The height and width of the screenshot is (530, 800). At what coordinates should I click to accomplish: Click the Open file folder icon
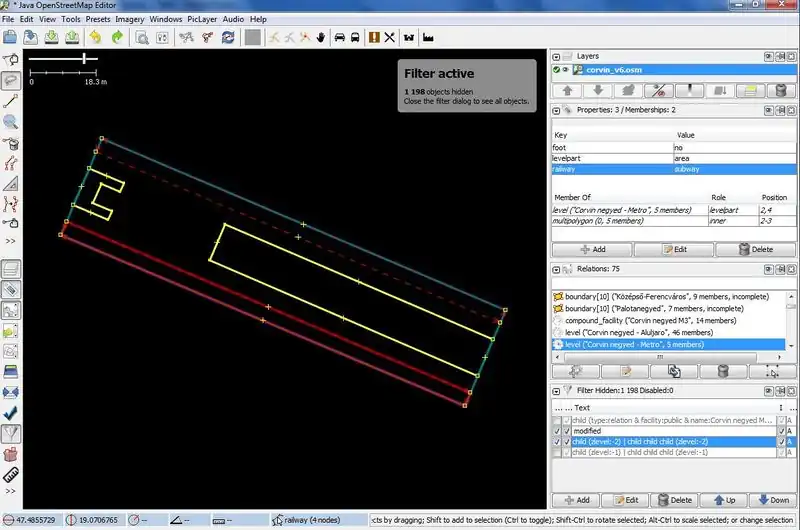pos(9,38)
